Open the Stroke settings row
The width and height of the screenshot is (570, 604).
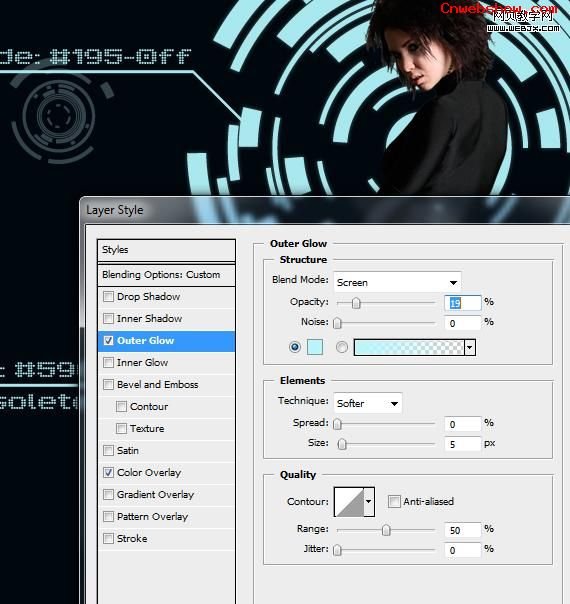click(166, 539)
